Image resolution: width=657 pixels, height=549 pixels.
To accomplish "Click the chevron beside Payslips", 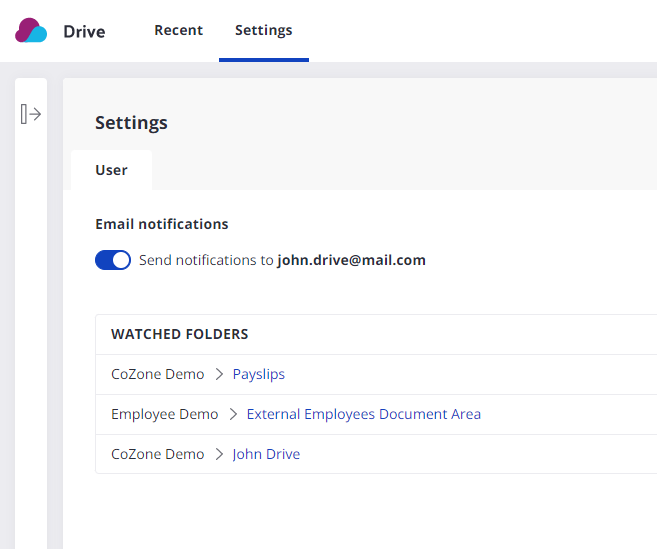I will coord(219,374).
